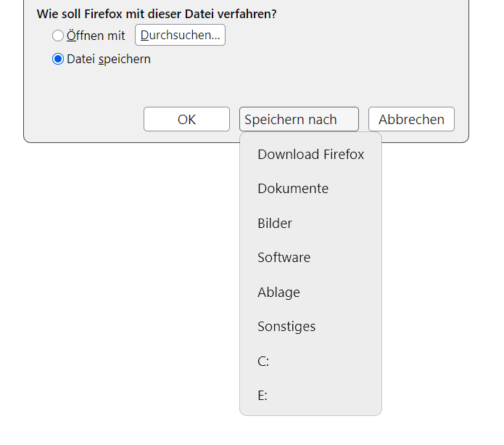Choose Bilder in the save menu
Image resolution: width=504 pixels, height=445 pixels.
point(275,224)
